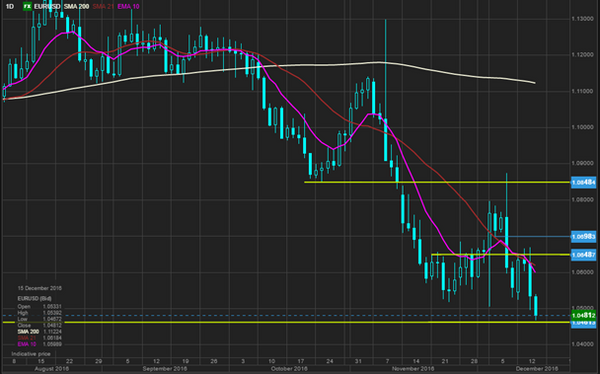Click the day label 28 on time axis

474,361
